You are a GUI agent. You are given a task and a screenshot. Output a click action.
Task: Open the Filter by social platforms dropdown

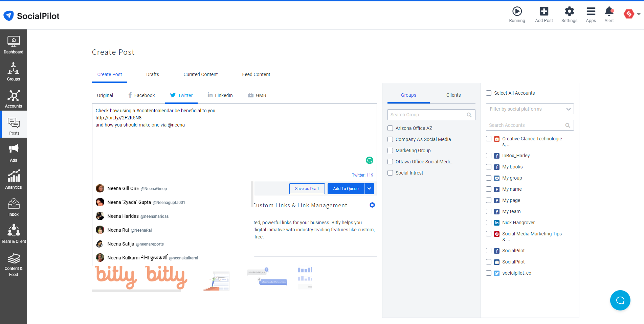coord(529,109)
